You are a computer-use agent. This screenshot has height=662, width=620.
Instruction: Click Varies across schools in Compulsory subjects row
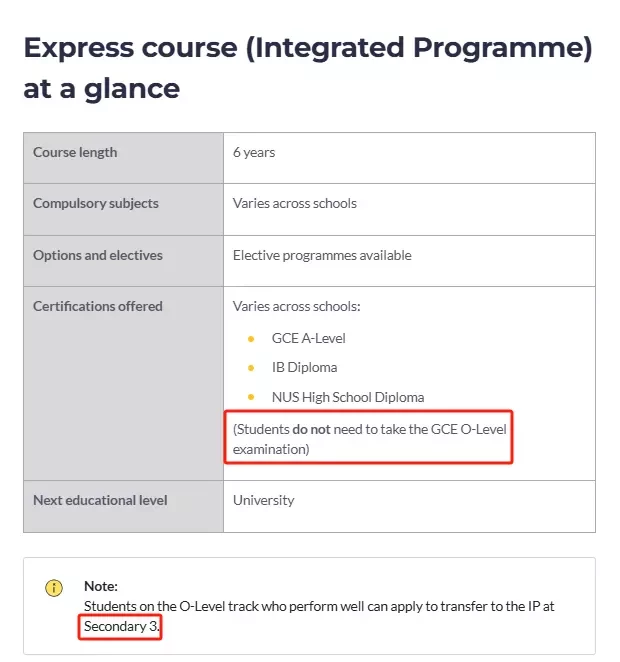click(x=295, y=203)
